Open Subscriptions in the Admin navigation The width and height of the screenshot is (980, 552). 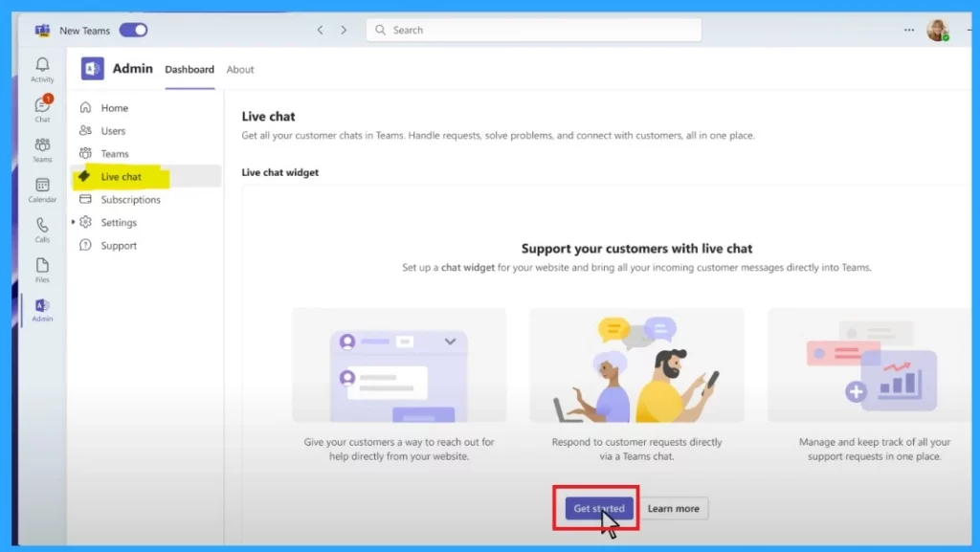point(146,199)
